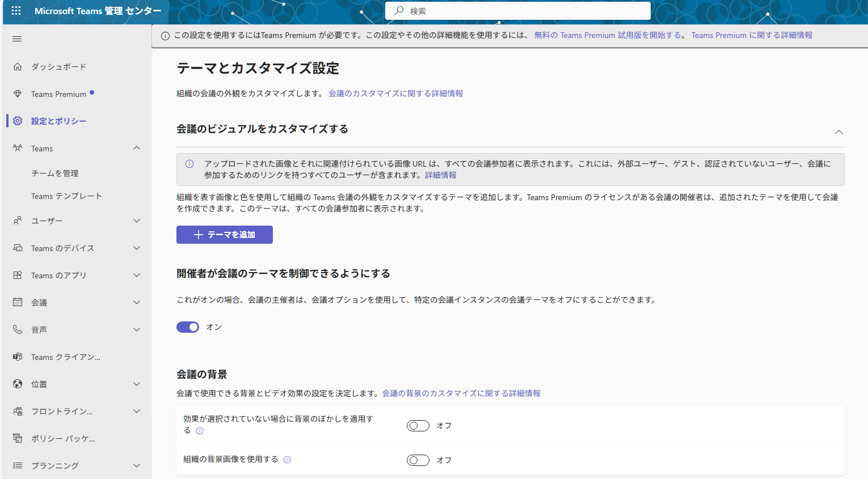Open Teams Premium menu item
868x479 pixels.
58,94
